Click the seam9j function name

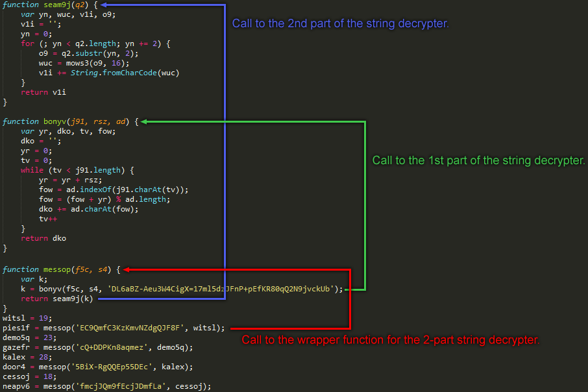point(56,5)
